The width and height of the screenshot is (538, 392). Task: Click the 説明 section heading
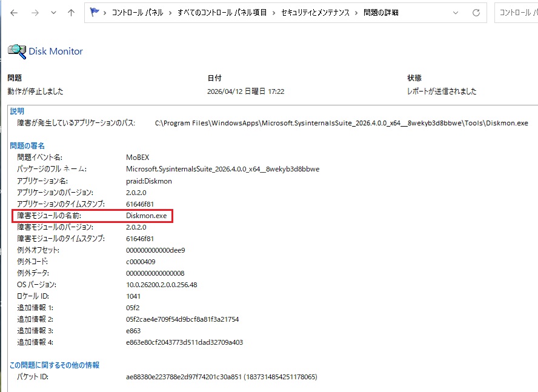click(x=17, y=111)
